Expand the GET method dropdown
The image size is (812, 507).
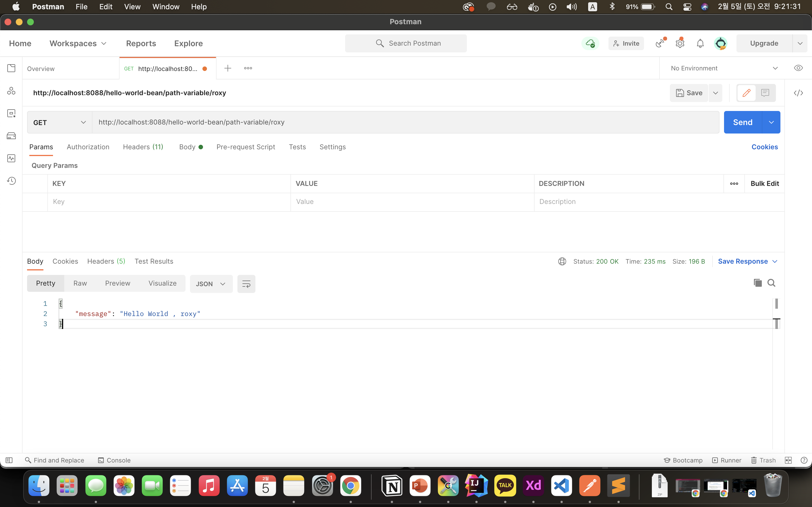[x=59, y=123]
